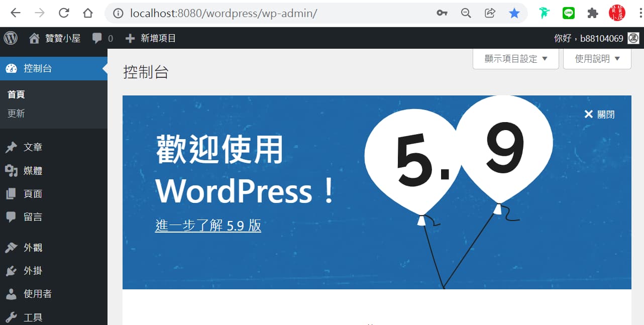
Task: Open the 頁面 menu label
Action: [33, 194]
